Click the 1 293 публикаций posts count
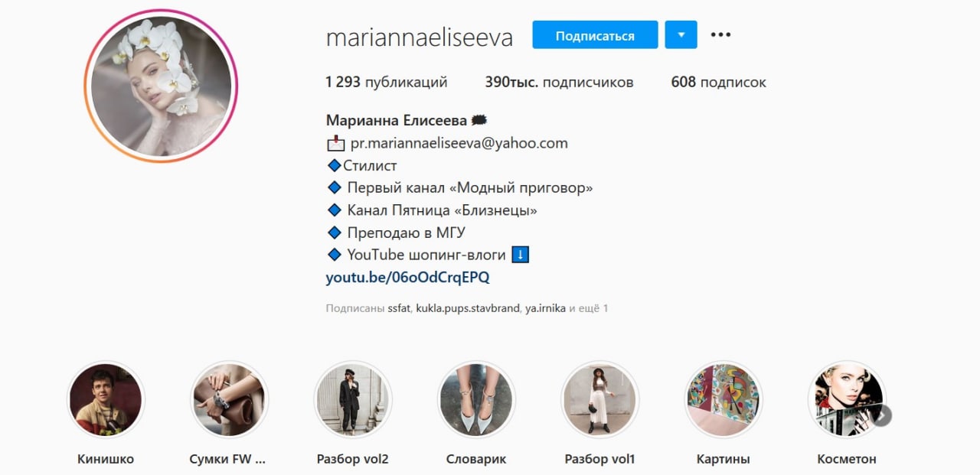The width and height of the screenshot is (980, 475). (387, 82)
